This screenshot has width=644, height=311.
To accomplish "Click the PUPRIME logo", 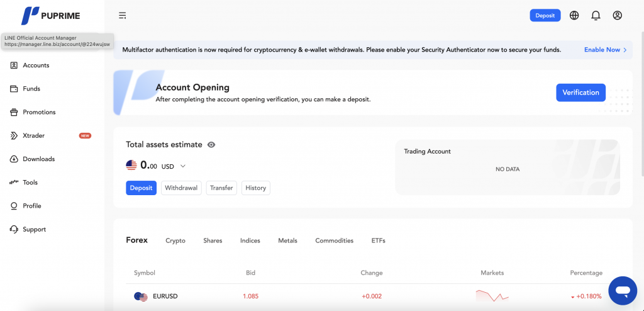I will (x=51, y=16).
